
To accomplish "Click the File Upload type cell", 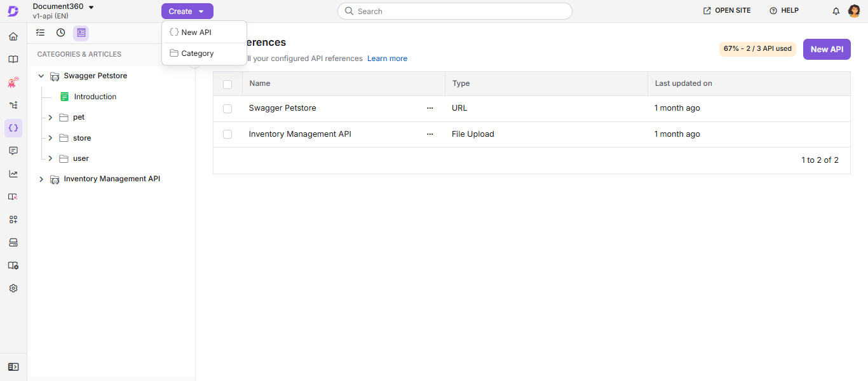I will coord(473,134).
